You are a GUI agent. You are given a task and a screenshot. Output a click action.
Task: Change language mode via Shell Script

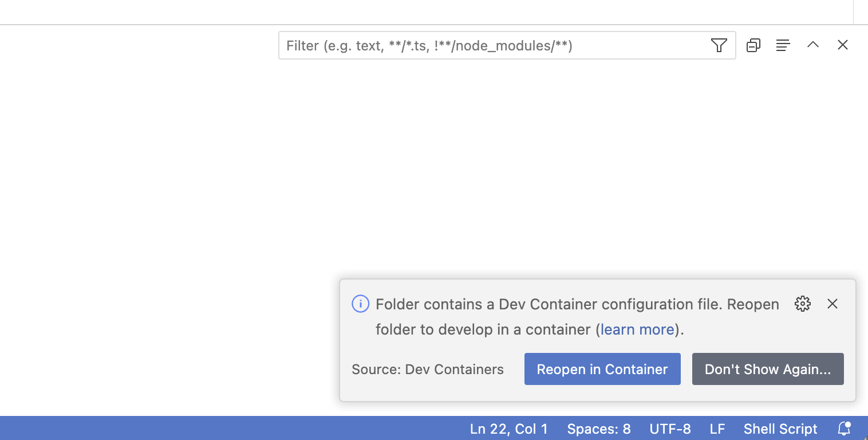pos(780,428)
